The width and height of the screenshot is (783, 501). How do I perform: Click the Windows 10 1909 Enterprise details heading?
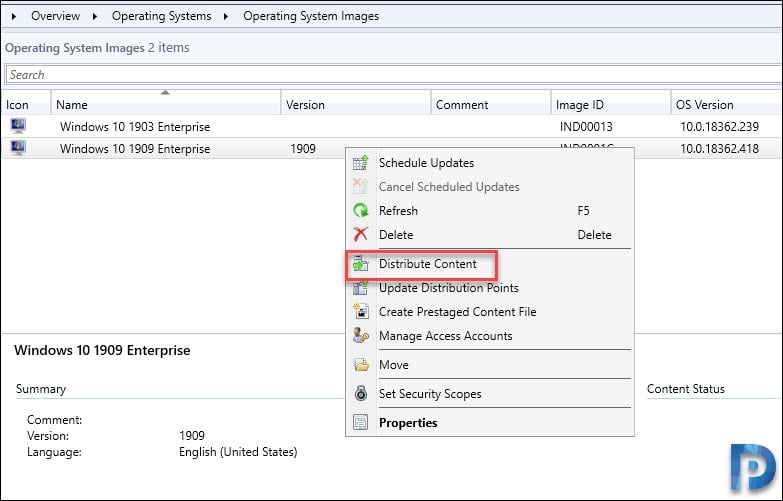102,350
